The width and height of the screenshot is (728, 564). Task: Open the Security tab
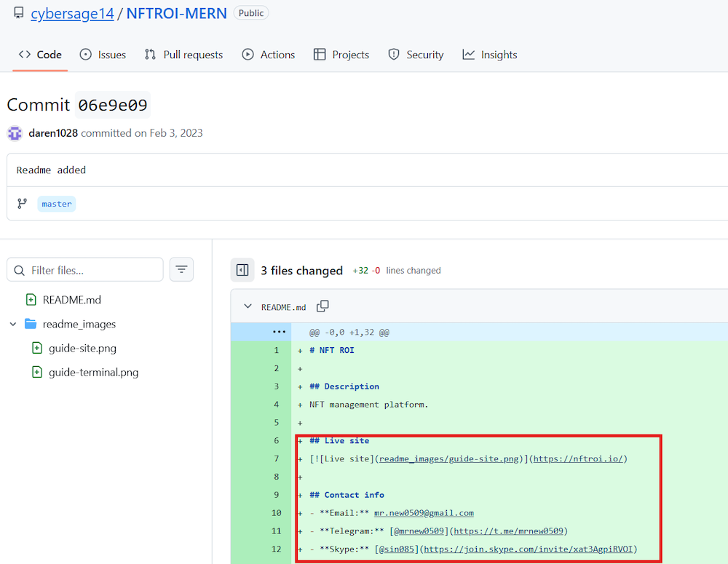pyautogui.click(x=416, y=55)
